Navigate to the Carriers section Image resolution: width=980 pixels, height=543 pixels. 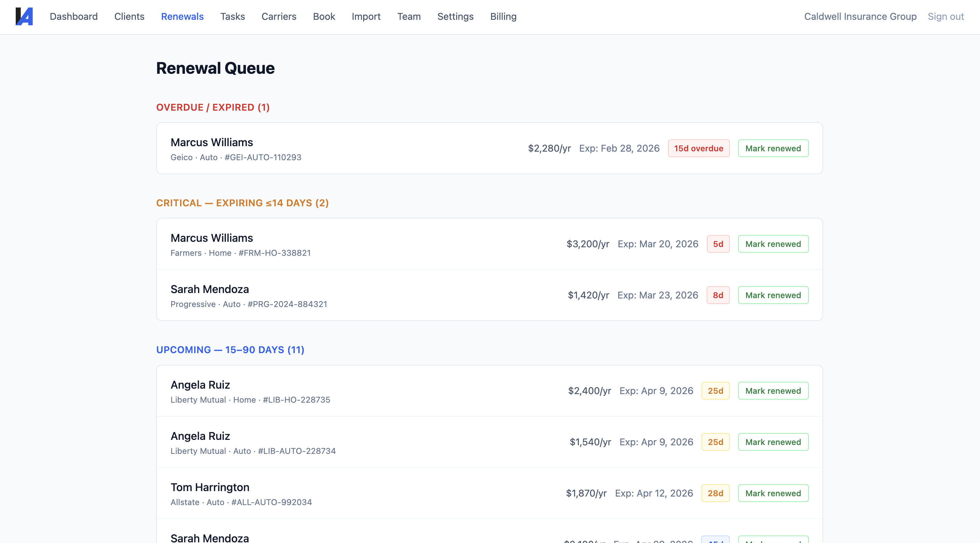[278, 16]
